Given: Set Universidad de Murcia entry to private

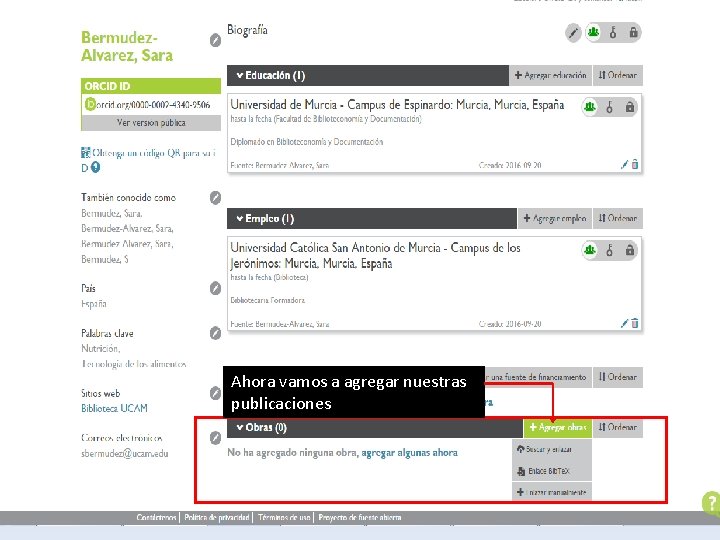Looking at the screenshot, I should pyautogui.click(x=630, y=107).
